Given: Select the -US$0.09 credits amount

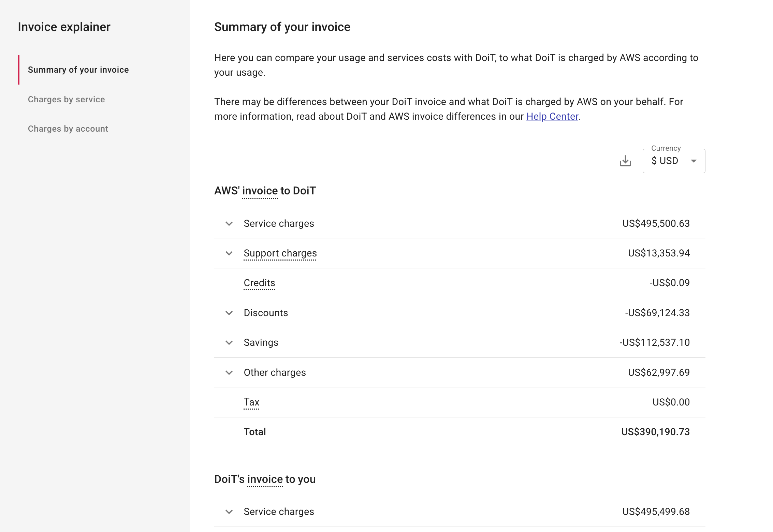Looking at the screenshot, I should tap(669, 283).
